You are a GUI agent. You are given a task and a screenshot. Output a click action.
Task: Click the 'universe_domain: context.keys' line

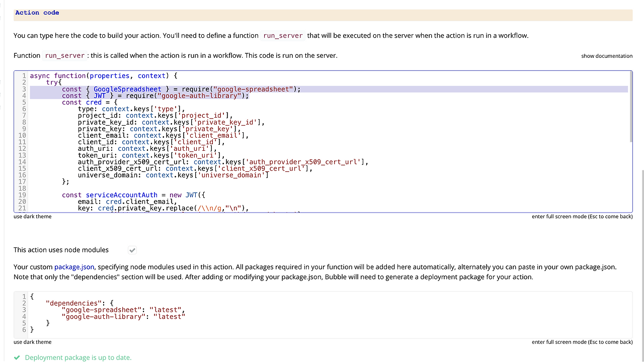(174, 175)
